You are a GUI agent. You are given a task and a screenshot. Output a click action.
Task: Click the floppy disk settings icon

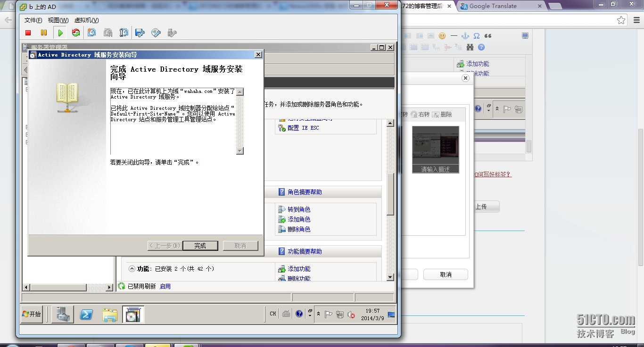140,33
